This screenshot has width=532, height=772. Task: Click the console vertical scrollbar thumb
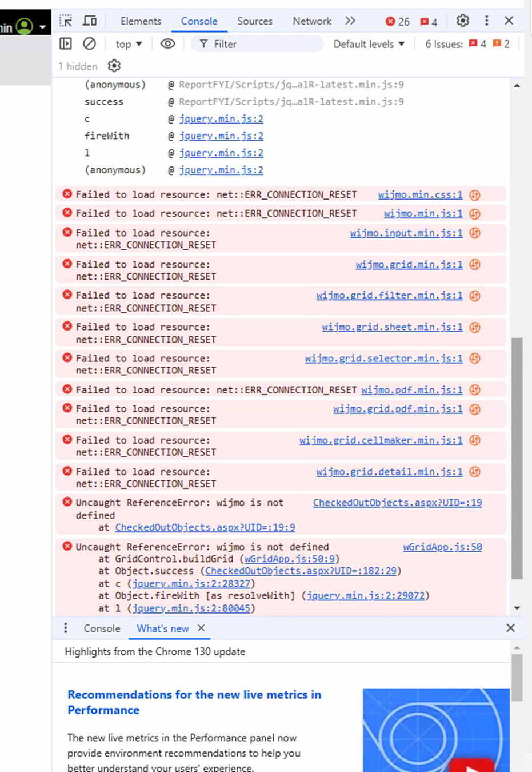517,458
